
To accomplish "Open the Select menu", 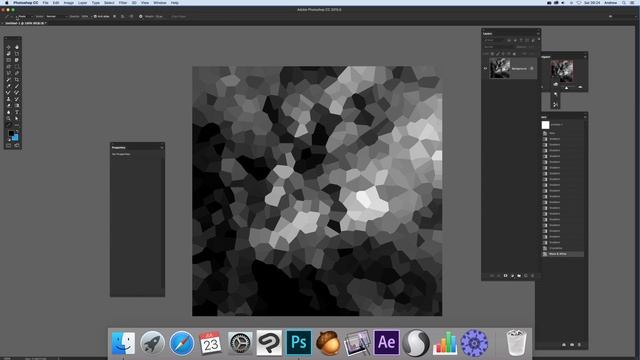I will click(x=109, y=2).
